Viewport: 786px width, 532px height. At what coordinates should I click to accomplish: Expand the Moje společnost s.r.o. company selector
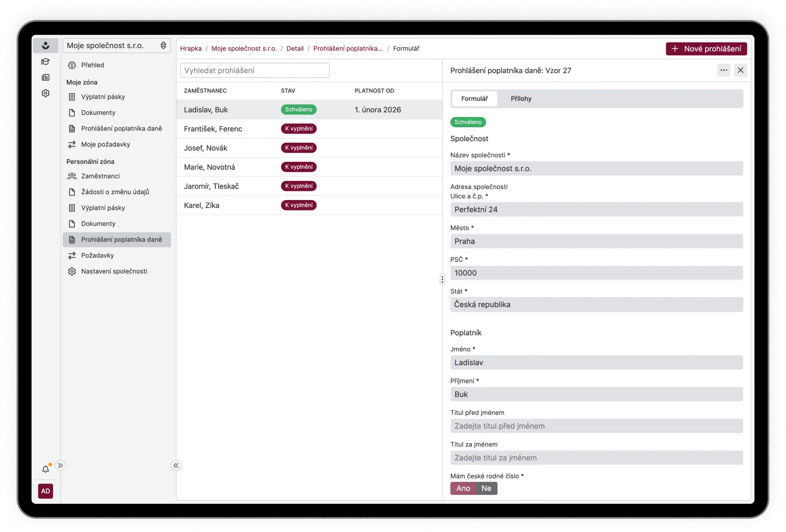tap(117, 46)
